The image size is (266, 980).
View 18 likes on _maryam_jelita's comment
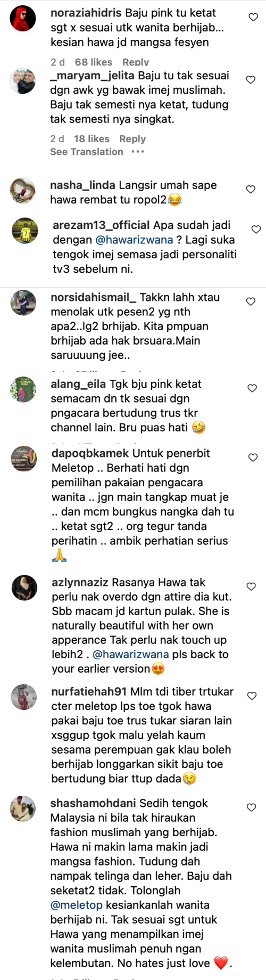[x=92, y=139]
